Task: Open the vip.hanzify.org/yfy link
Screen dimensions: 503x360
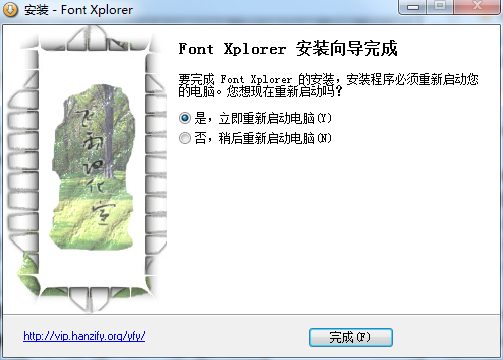Action: 84,336
